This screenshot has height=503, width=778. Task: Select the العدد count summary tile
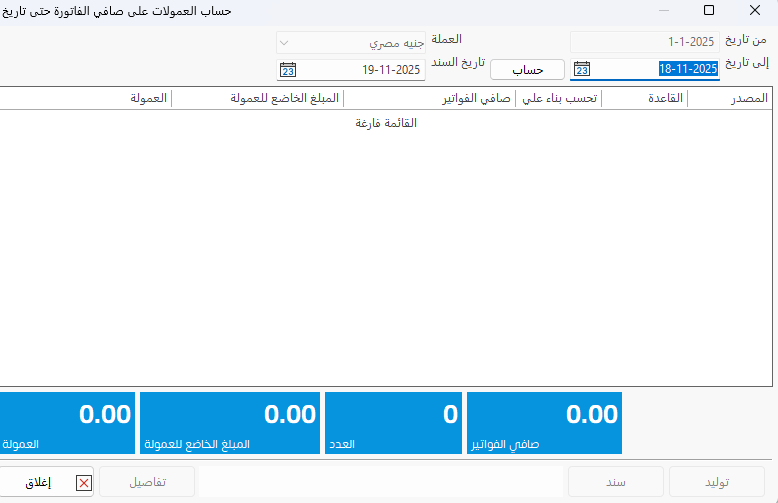[x=394, y=423]
